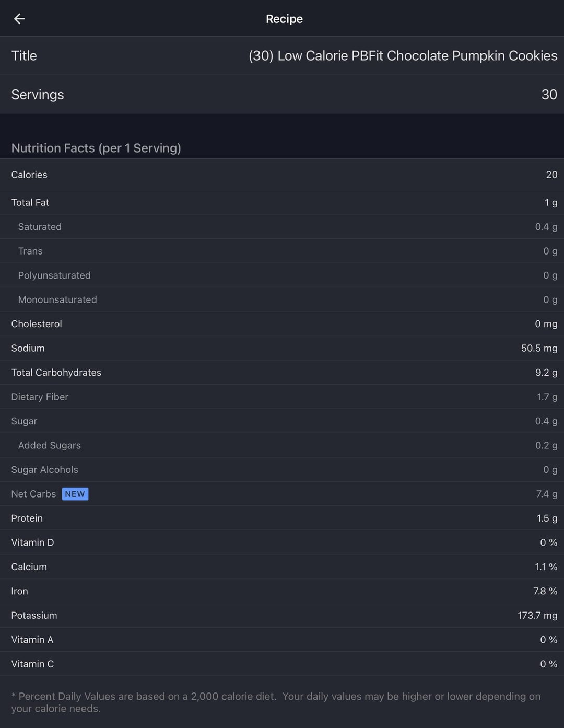Change the Servings value of 30
The width and height of the screenshot is (564, 728).
tap(282, 95)
